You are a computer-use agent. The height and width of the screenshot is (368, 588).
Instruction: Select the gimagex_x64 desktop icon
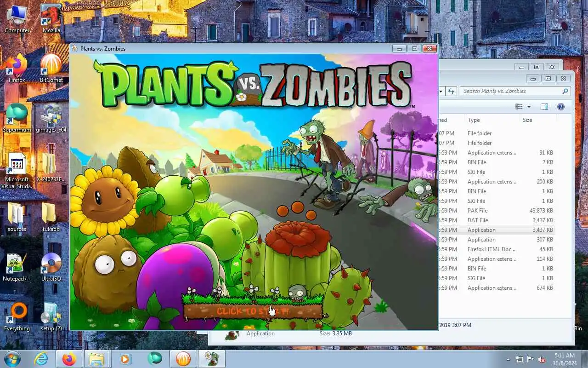(51, 118)
